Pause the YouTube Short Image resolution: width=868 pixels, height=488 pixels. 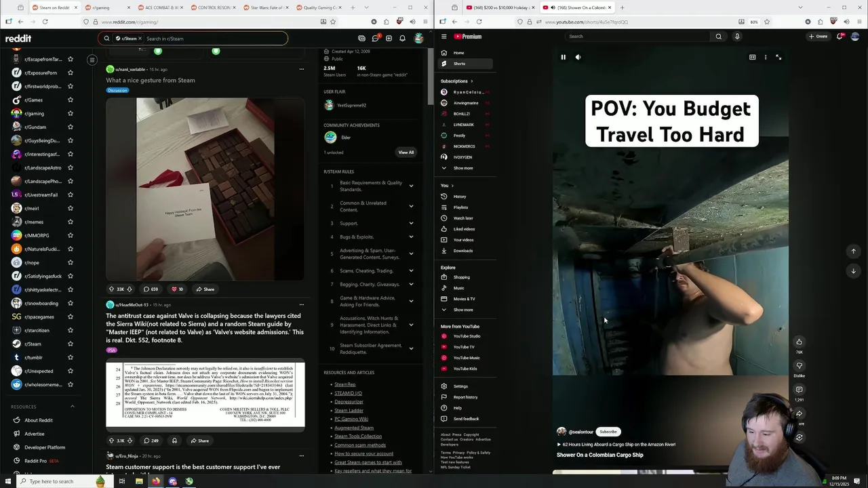pos(563,57)
